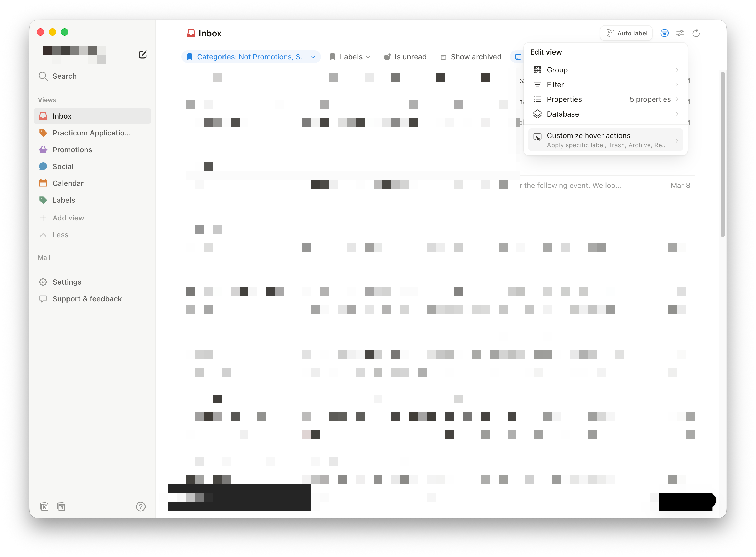Click the blue filter circle icon

[x=664, y=33]
